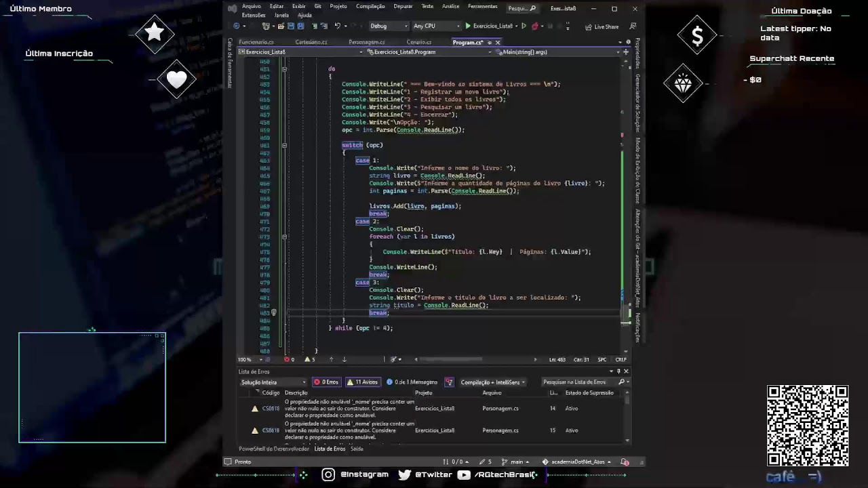This screenshot has height=488, width=868.
Task: Switch to the Saída output tab
Action: [x=357, y=449]
